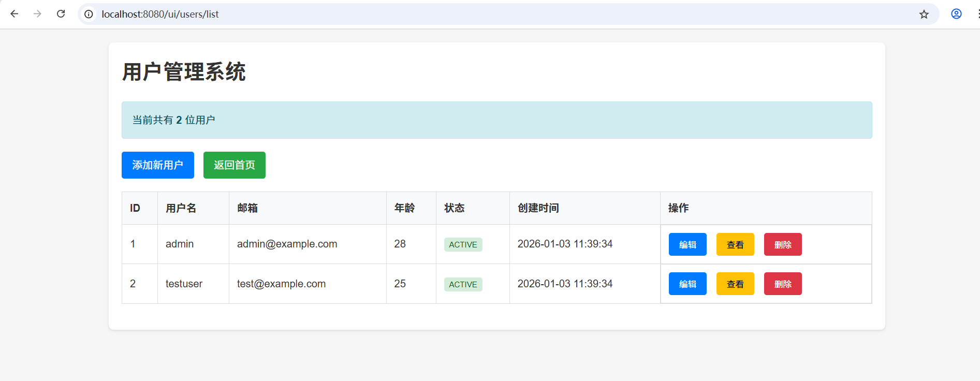
Task: Click 返回首页 button
Action: [235, 165]
